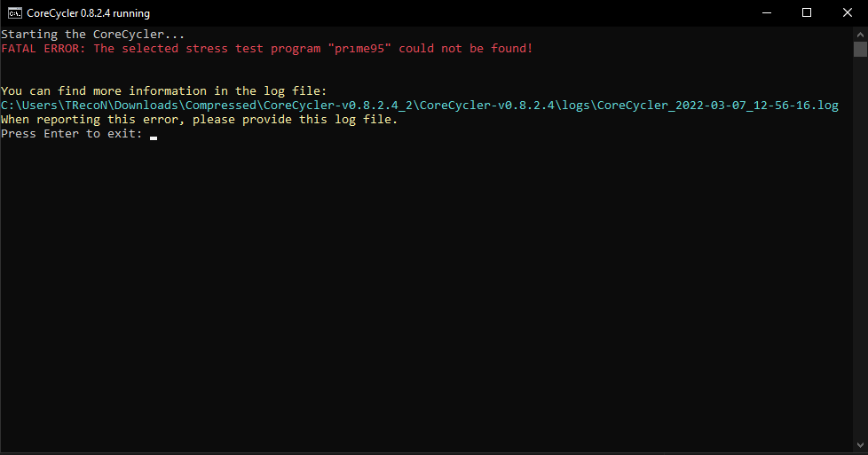This screenshot has width=868, height=455.
Task: Click the "logs" folder segment in the path
Action: click(x=576, y=106)
